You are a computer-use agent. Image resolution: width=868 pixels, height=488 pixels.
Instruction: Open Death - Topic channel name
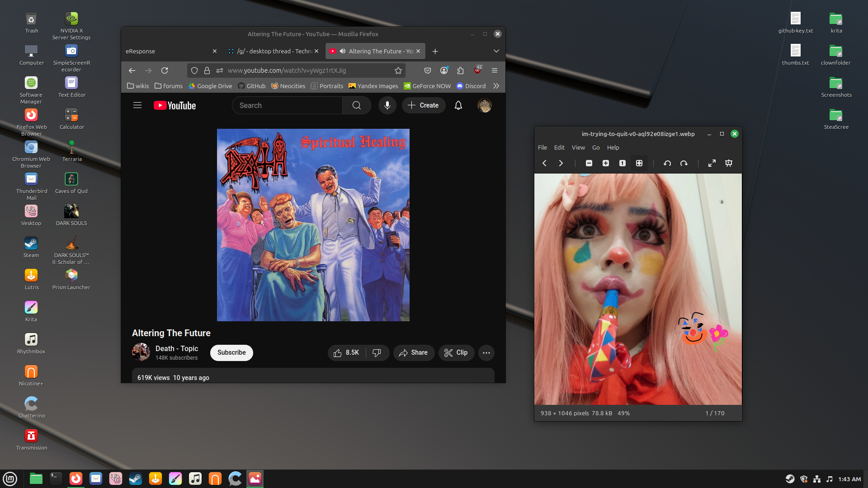pyautogui.click(x=177, y=348)
